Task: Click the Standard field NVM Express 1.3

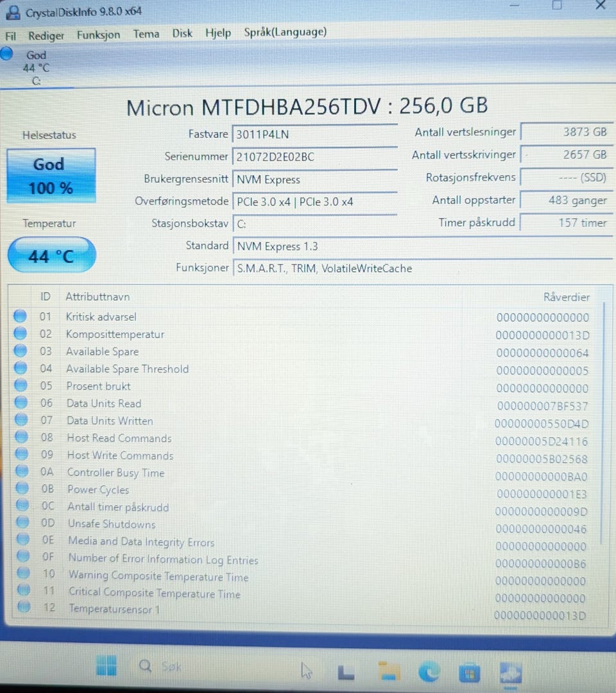Action: click(x=422, y=246)
